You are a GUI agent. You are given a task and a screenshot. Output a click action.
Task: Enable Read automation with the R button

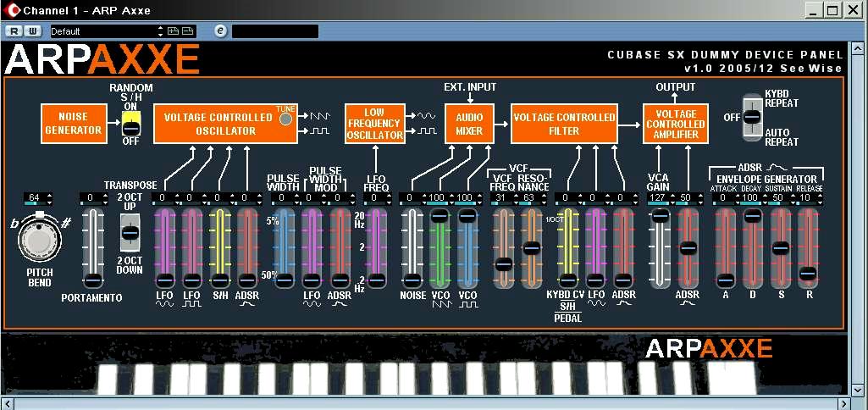[x=14, y=31]
